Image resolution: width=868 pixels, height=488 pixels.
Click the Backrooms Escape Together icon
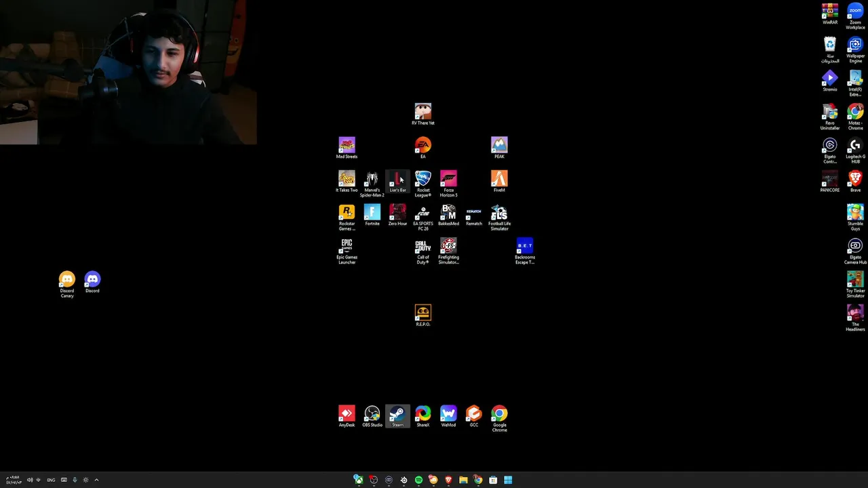coord(525,251)
